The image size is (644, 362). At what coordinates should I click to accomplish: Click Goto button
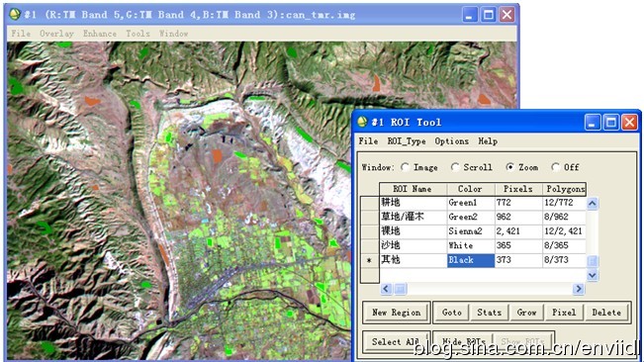point(452,313)
